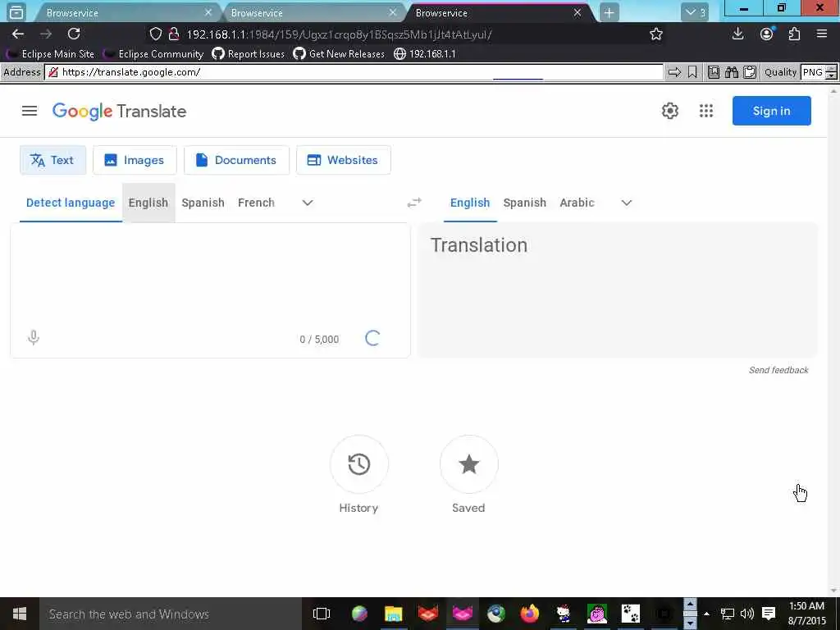Click the bookmark icon in Browservice bar
The width and height of the screenshot is (840, 630).
coord(692,72)
